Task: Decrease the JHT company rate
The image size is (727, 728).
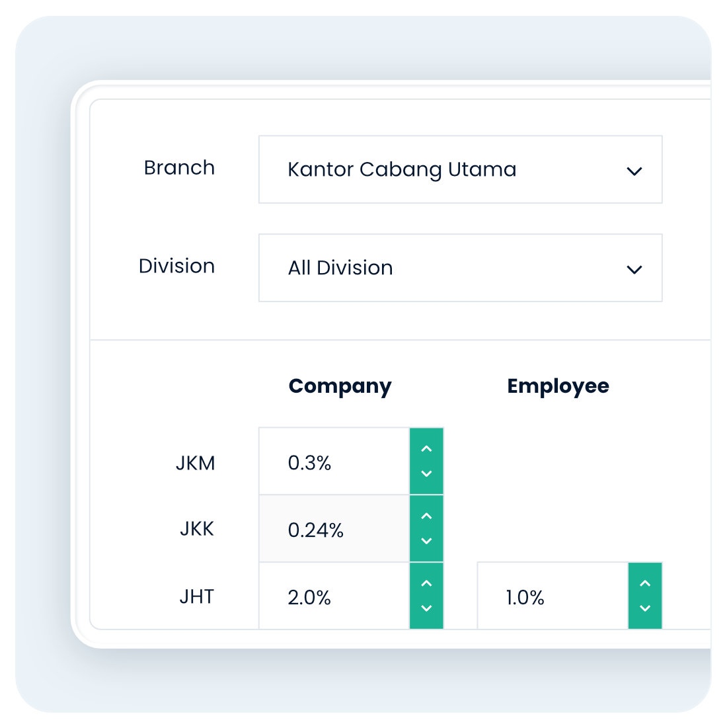Action: pyautogui.click(x=426, y=608)
